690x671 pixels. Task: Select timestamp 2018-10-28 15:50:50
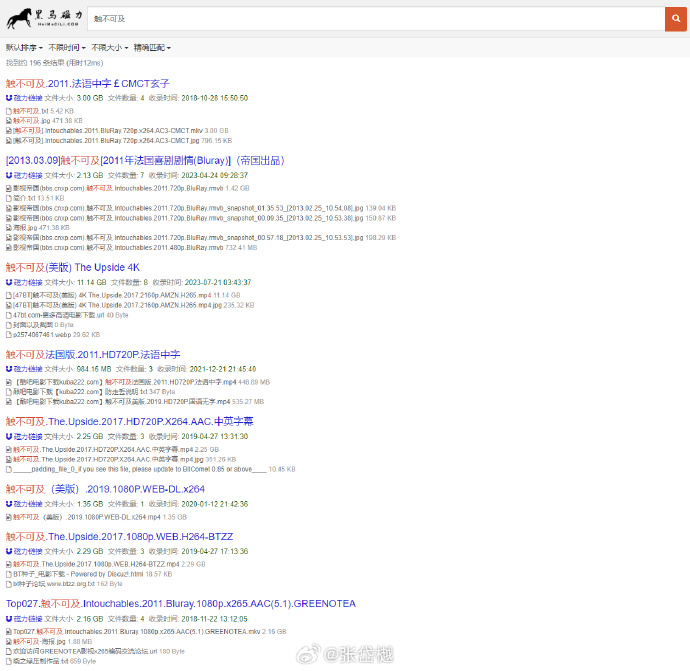coord(215,98)
